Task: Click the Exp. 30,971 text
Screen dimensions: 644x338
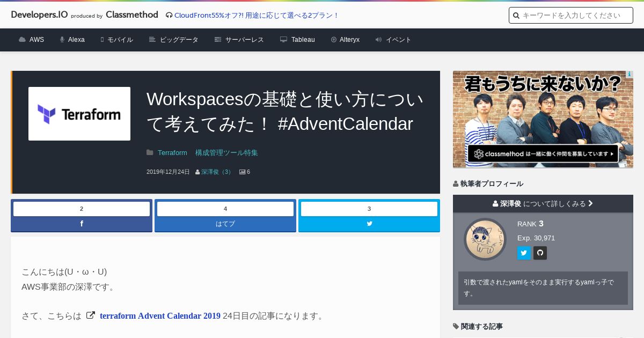Action: click(536, 238)
